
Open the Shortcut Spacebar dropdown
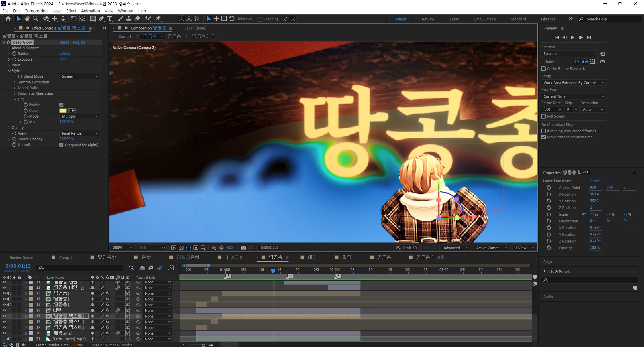pyautogui.click(x=569, y=54)
